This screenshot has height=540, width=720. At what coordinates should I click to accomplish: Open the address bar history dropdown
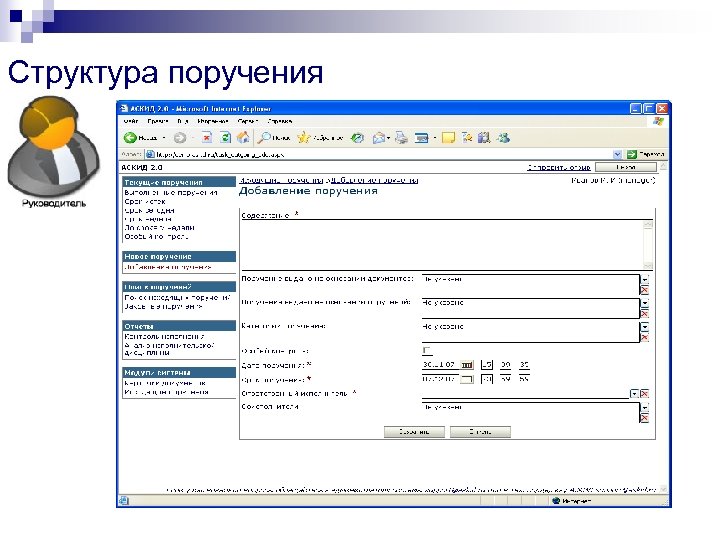618,154
